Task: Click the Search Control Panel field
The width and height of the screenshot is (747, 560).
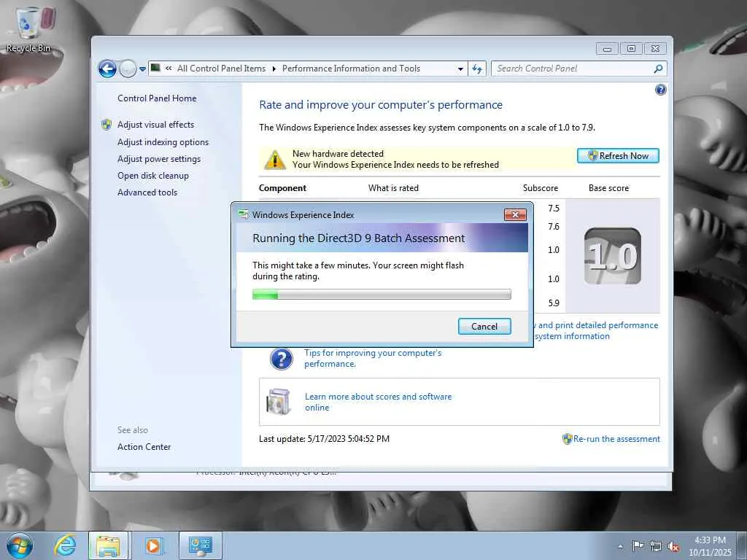Action: pyautogui.click(x=572, y=69)
